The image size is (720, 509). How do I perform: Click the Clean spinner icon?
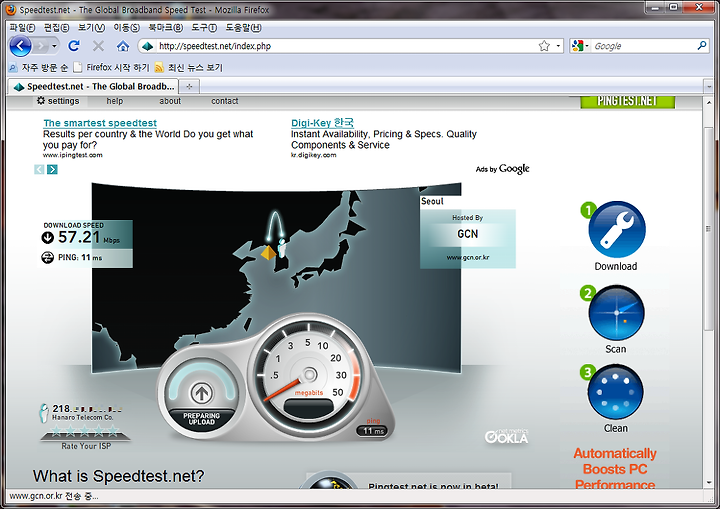point(615,392)
